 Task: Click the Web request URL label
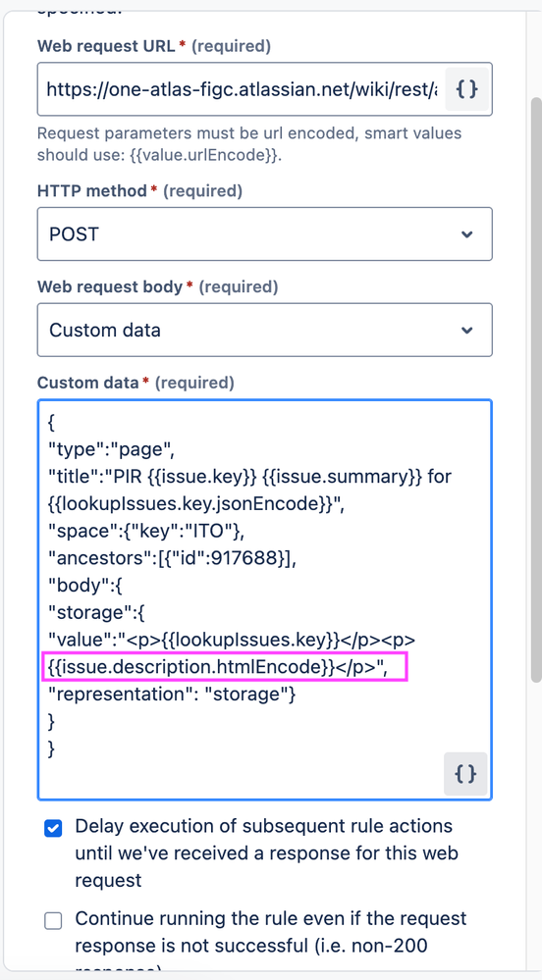click(x=106, y=46)
